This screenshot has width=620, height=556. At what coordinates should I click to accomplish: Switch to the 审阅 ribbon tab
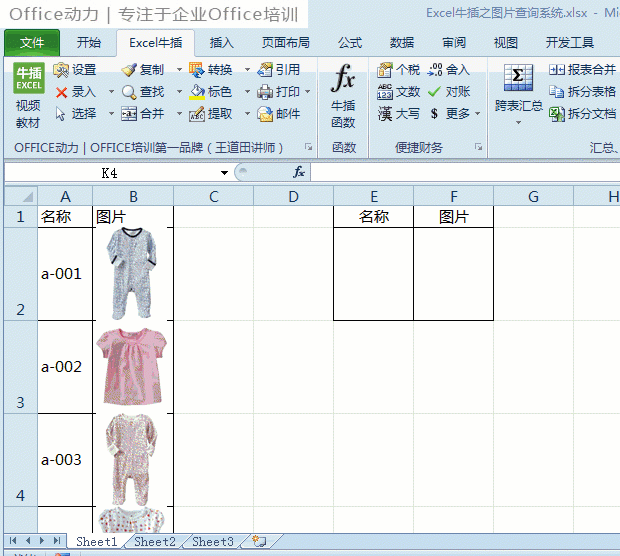click(x=454, y=43)
